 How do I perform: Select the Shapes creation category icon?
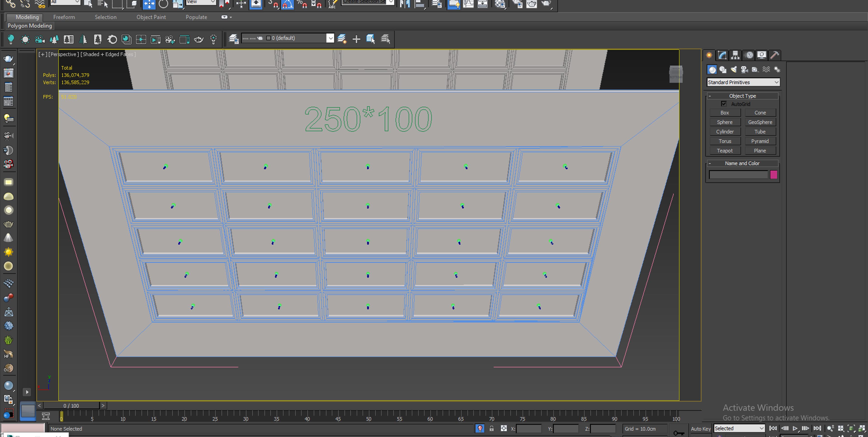pos(723,69)
